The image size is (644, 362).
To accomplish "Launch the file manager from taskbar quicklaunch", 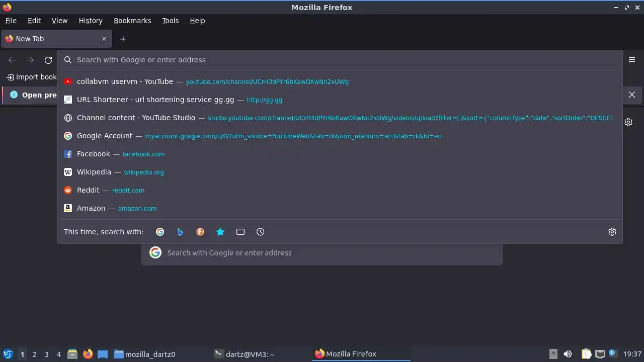I will point(72,354).
